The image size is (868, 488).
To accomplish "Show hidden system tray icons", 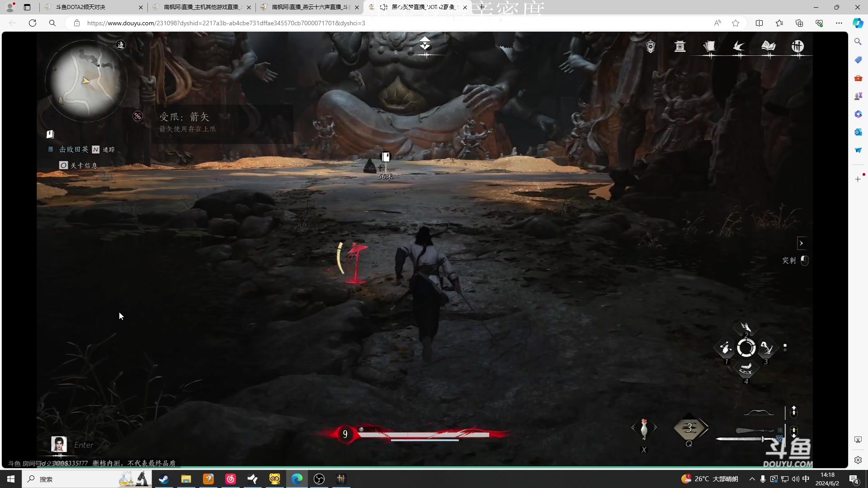I will pos(752,479).
